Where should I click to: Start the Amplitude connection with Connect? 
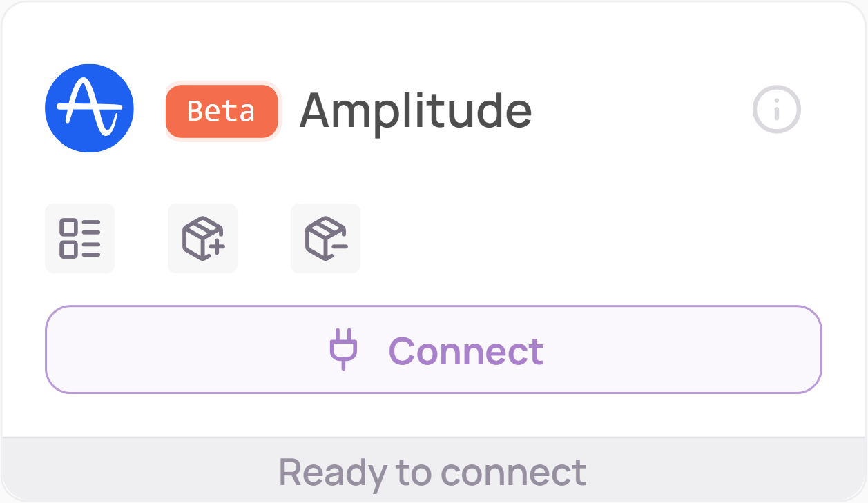(x=434, y=350)
